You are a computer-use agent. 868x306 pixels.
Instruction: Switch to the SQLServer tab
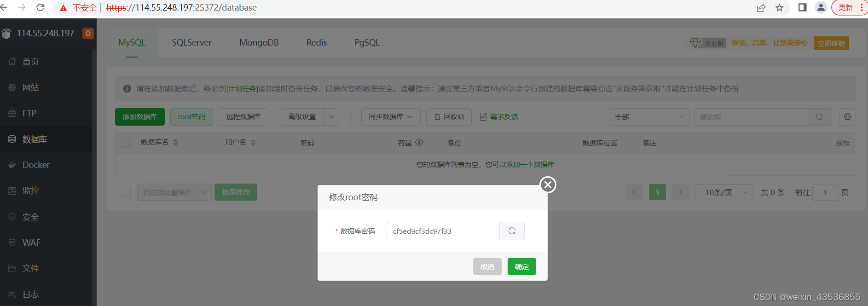(x=192, y=42)
